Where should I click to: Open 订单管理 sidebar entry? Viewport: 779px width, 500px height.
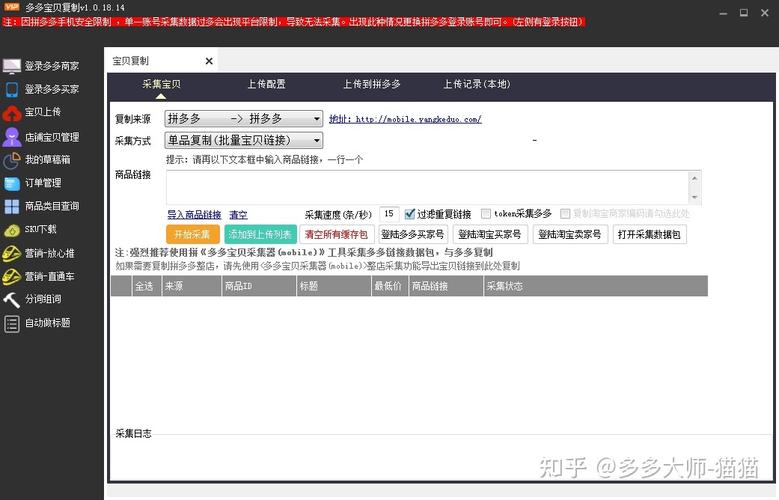click(43, 183)
